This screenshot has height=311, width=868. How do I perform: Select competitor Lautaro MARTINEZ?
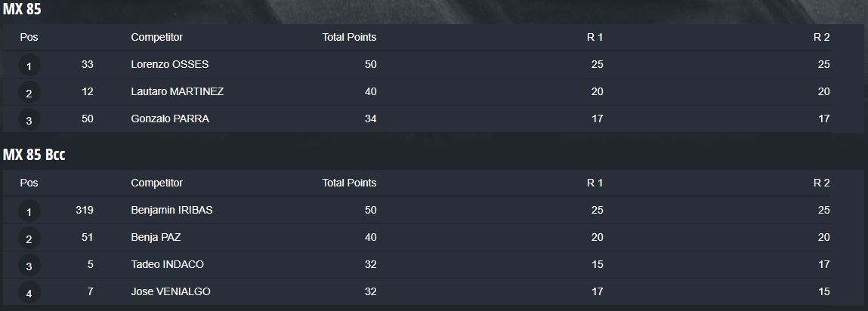(x=177, y=91)
